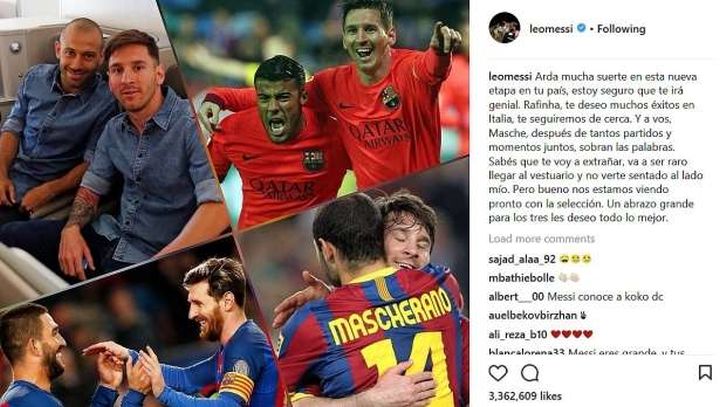Open blancalorena33 commenter profile

pyautogui.click(x=526, y=352)
